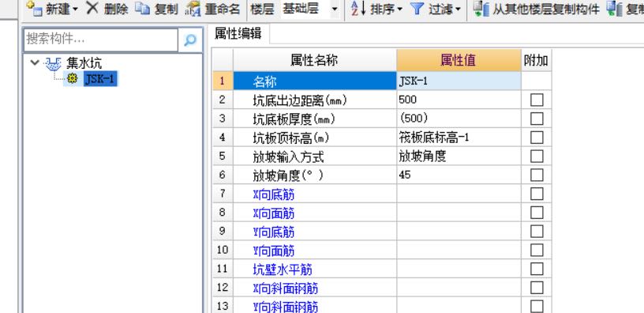Click the Delete (删除) X icon
Screen dimensions: 644x313
92,7
